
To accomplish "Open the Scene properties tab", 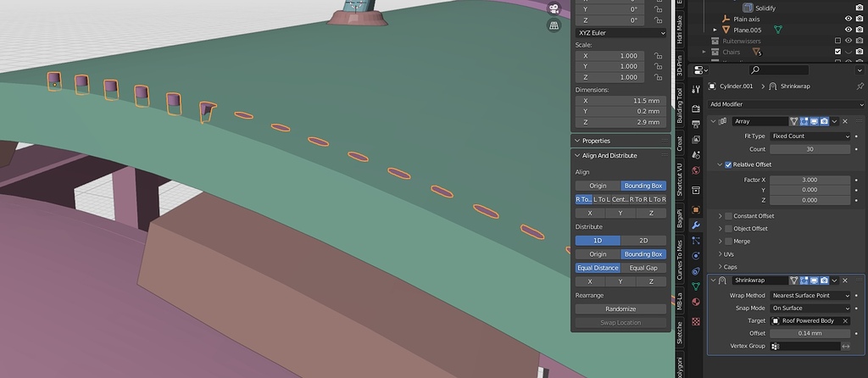I will click(696, 155).
